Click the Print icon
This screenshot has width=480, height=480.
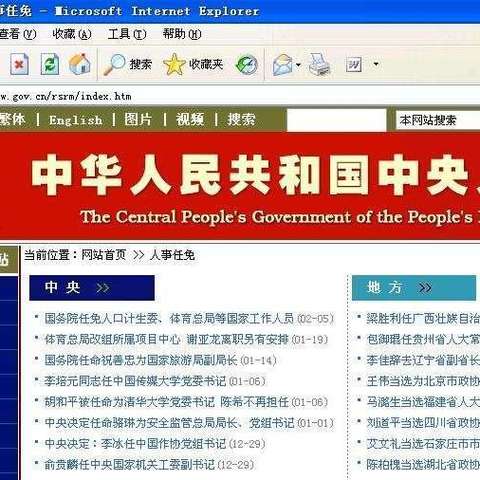click(319, 64)
